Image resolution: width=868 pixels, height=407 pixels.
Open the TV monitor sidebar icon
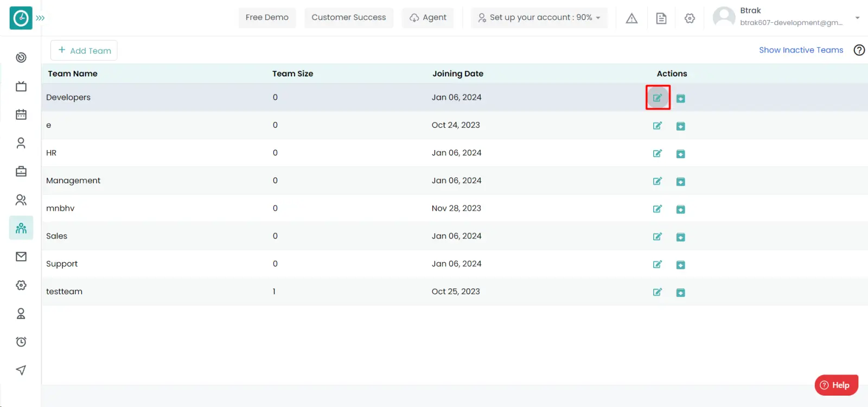point(21,86)
